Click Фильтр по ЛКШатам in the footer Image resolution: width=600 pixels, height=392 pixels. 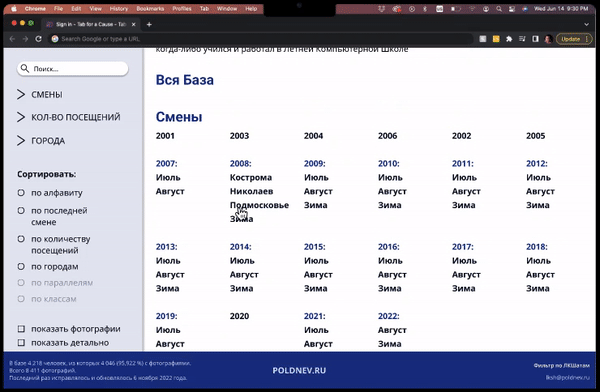pyautogui.click(x=562, y=366)
